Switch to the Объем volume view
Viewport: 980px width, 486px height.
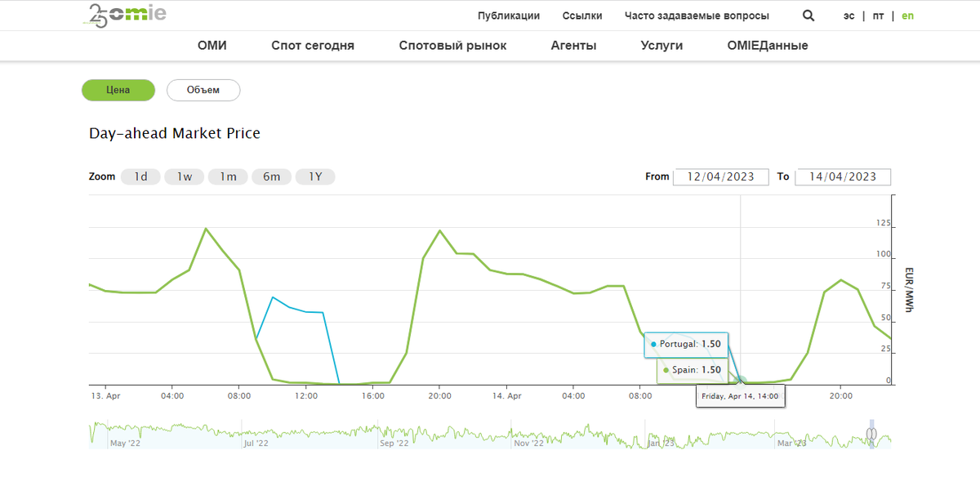(x=203, y=90)
